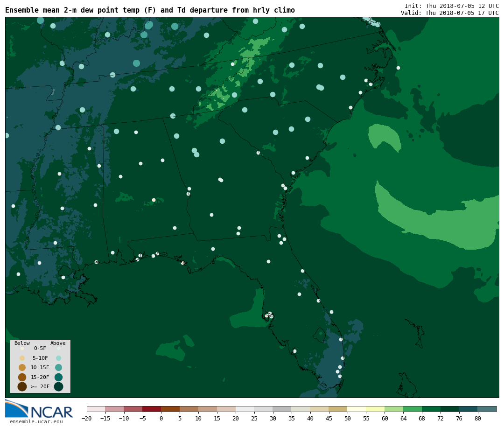Pick the dark red swatch between -5 and 0
The height and width of the screenshot is (427, 504).
tap(152, 409)
